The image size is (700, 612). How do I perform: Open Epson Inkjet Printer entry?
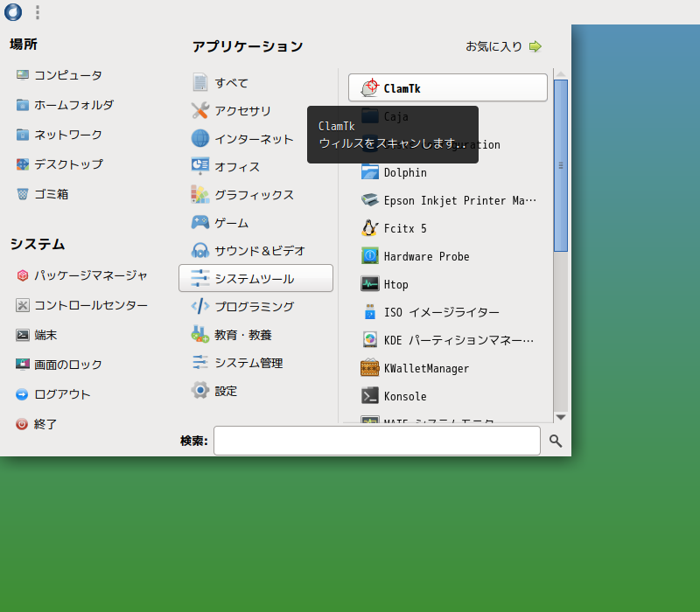point(448,201)
